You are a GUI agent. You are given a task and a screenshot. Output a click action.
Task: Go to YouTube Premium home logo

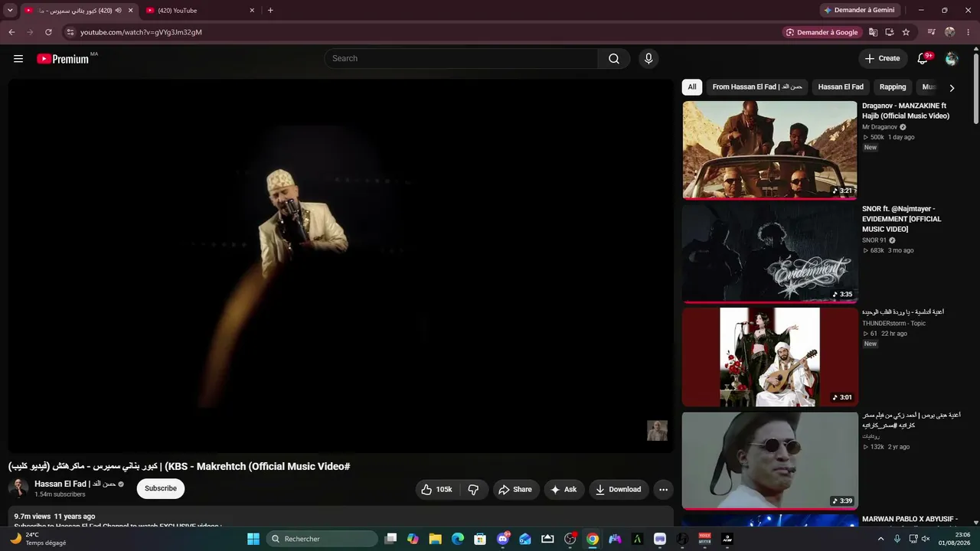tap(63, 59)
